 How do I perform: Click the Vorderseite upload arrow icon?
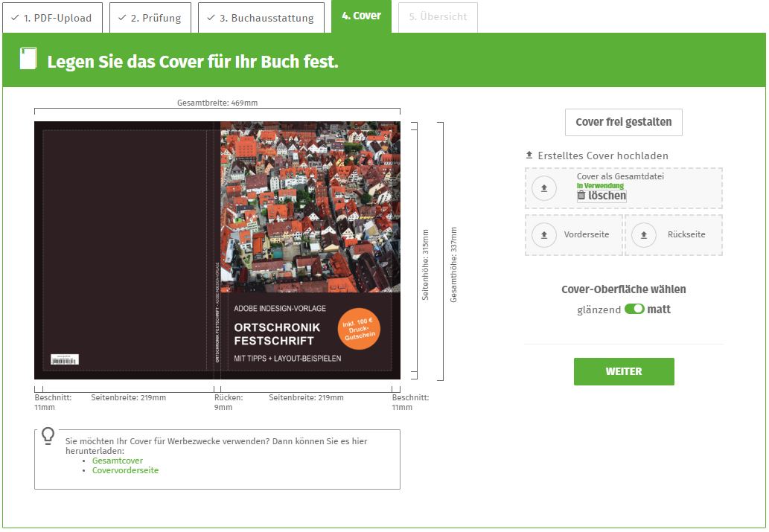tap(544, 235)
